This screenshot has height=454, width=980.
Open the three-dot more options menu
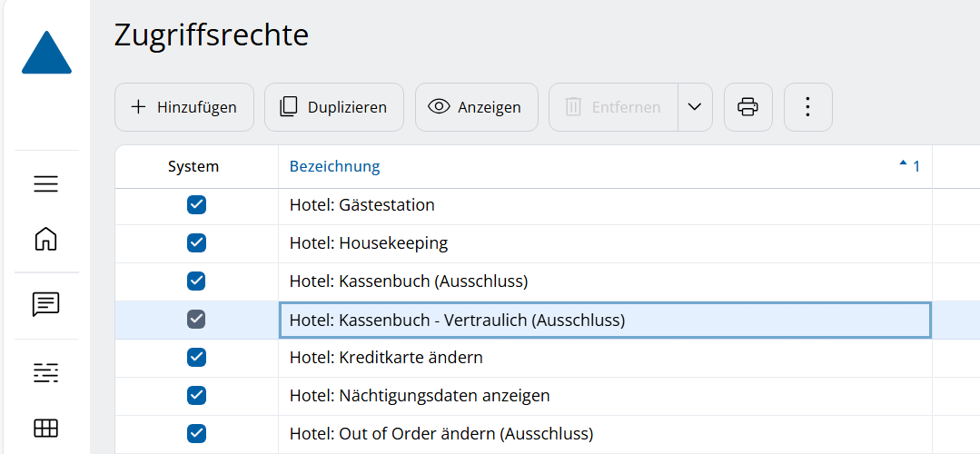click(x=807, y=107)
